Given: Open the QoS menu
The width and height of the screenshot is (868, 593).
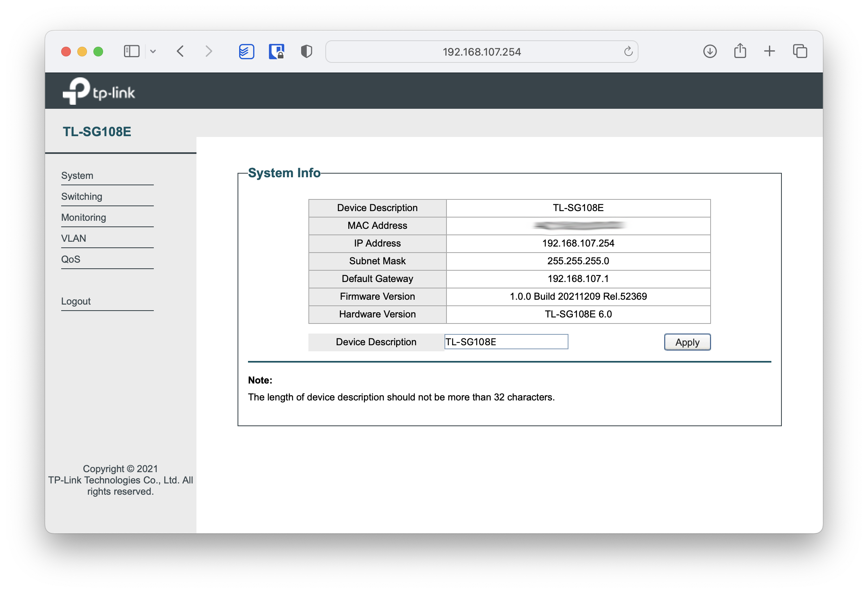Looking at the screenshot, I should [71, 259].
